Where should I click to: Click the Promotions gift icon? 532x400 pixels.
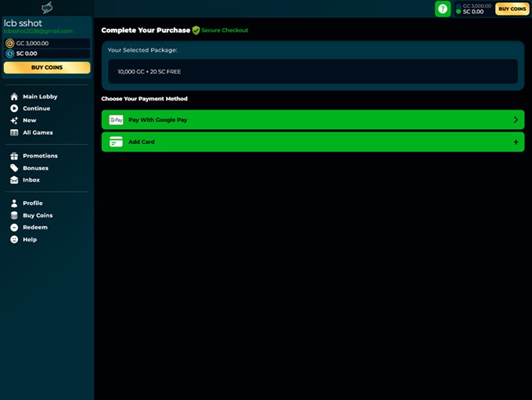pos(14,156)
